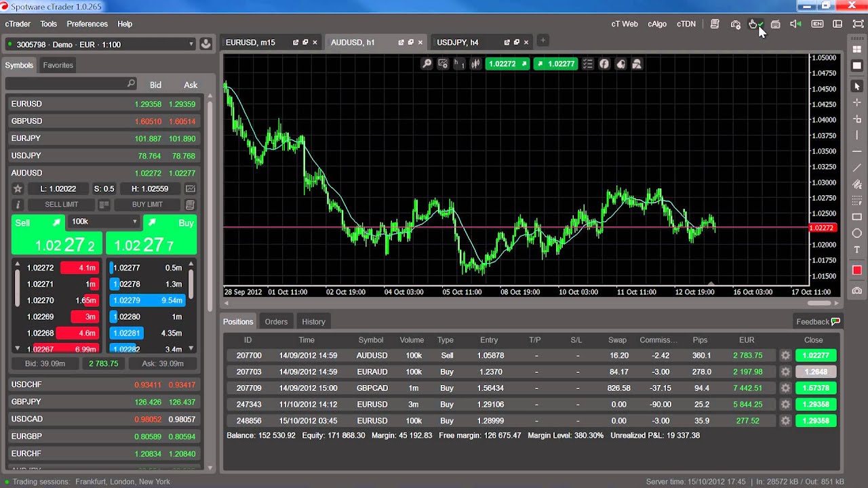
Task: Toggle fullscreen mode icon
Action: pos(856,24)
